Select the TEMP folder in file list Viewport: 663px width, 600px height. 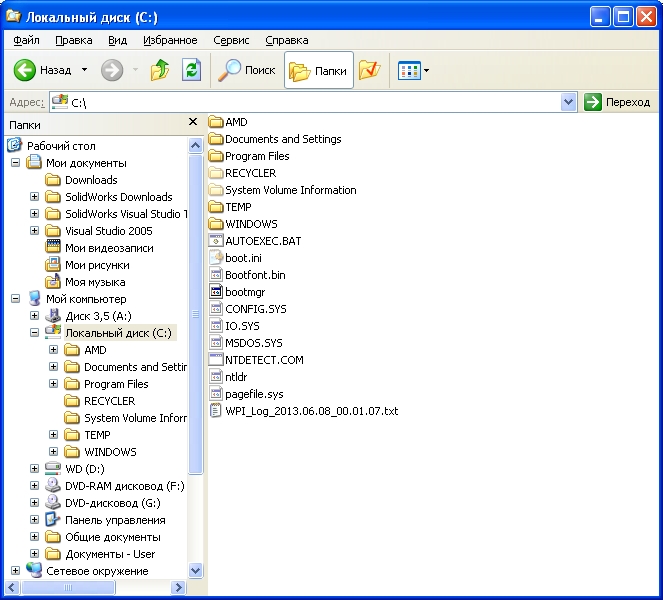click(230, 207)
